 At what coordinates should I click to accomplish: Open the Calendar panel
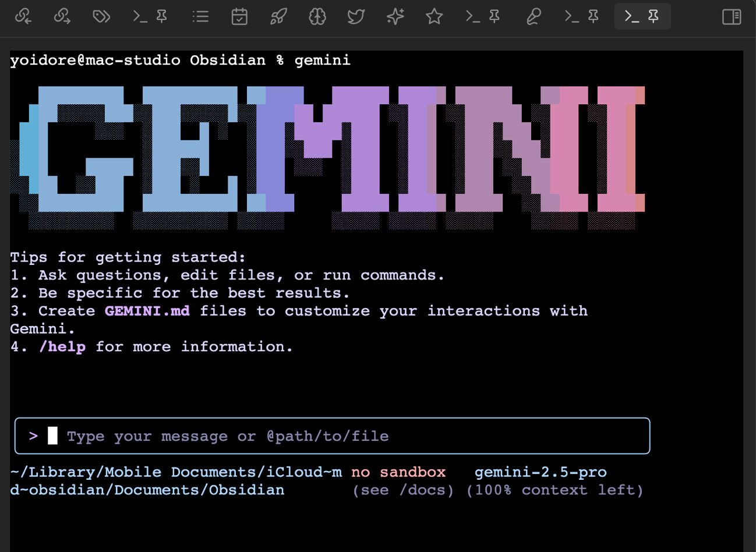coord(239,16)
